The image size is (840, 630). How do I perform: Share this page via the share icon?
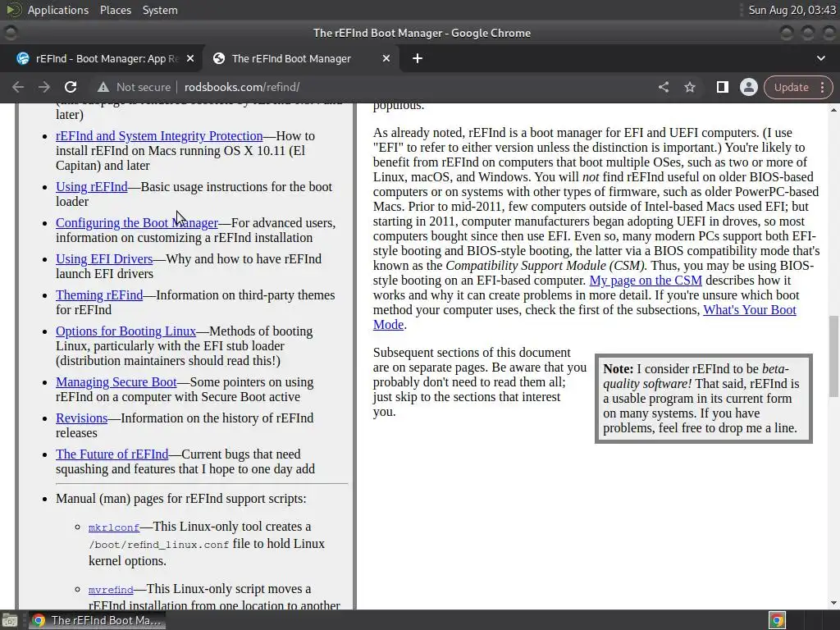coord(663,87)
